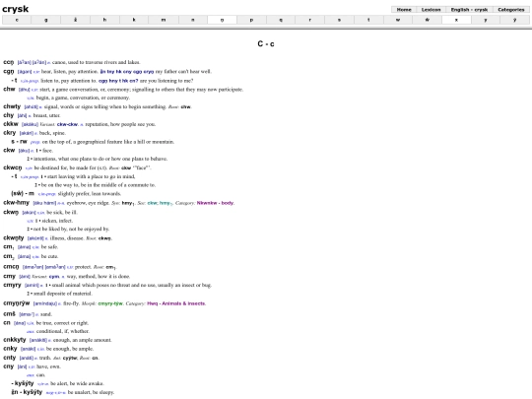Select the letter c tab
This screenshot has height=399, width=532.
click(x=17, y=20)
